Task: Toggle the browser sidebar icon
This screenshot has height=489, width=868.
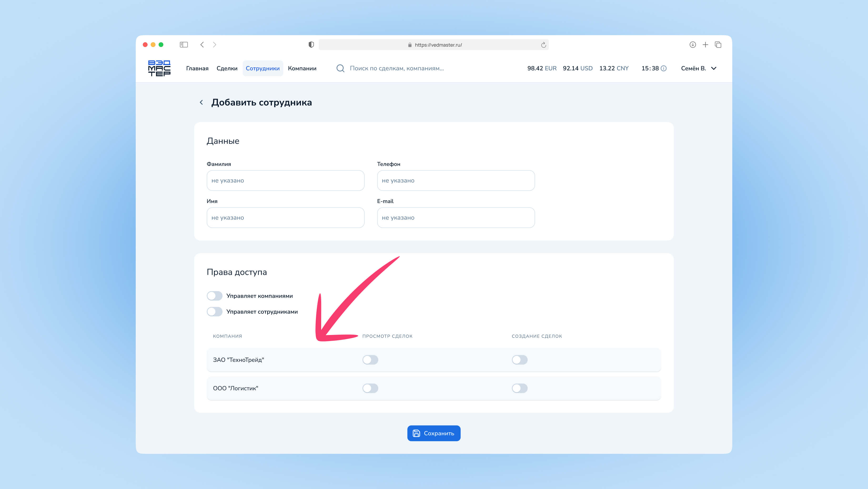Action: pos(184,45)
